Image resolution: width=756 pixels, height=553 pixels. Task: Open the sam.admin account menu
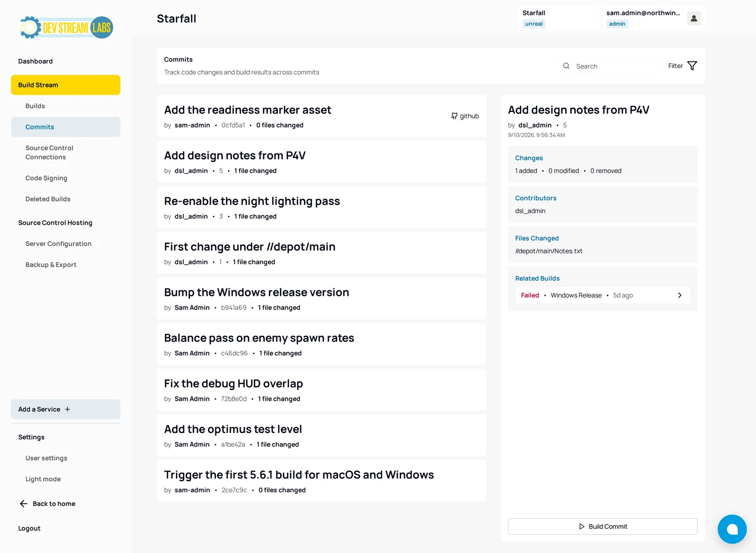coord(653,18)
